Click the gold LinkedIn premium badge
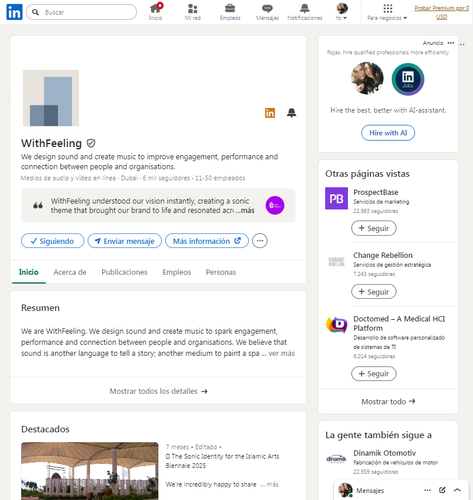The image size is (473, 500). (270, 113)
